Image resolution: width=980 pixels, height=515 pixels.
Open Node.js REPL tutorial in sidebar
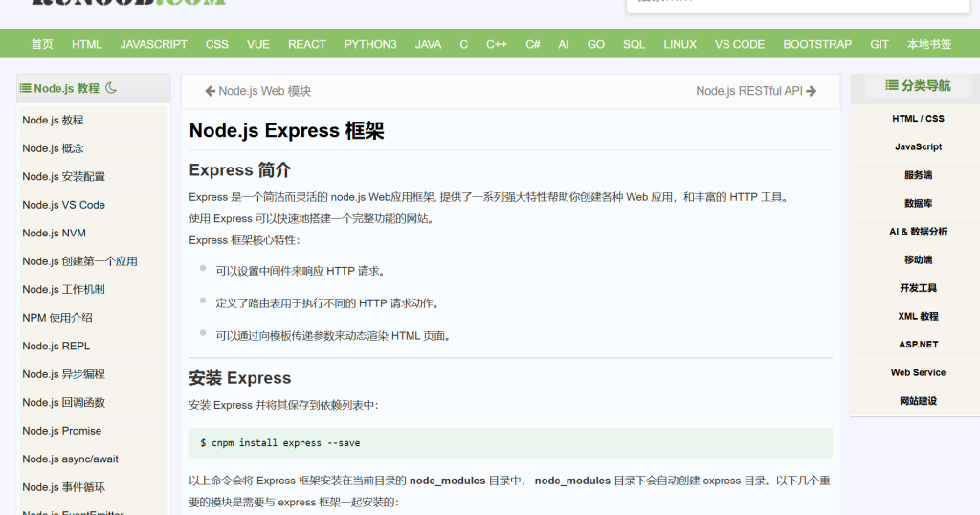(56, 346)
